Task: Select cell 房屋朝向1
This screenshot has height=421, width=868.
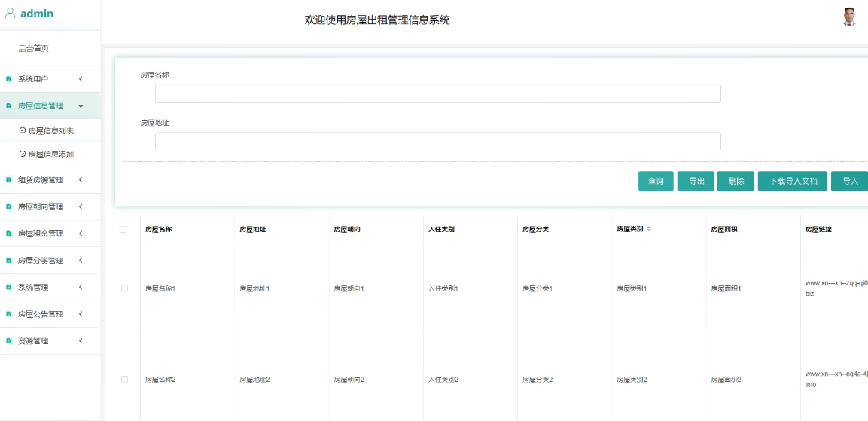Action: coord(349,288)
